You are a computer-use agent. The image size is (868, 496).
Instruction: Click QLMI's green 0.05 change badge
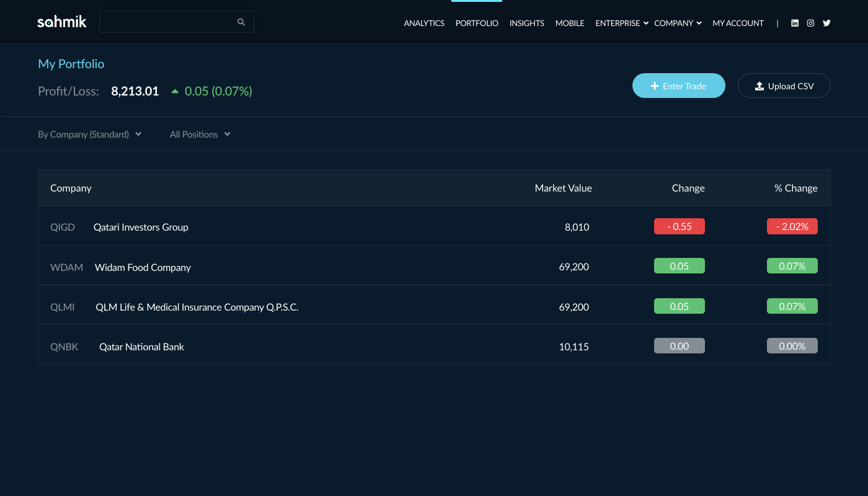(x=680, y=306)
